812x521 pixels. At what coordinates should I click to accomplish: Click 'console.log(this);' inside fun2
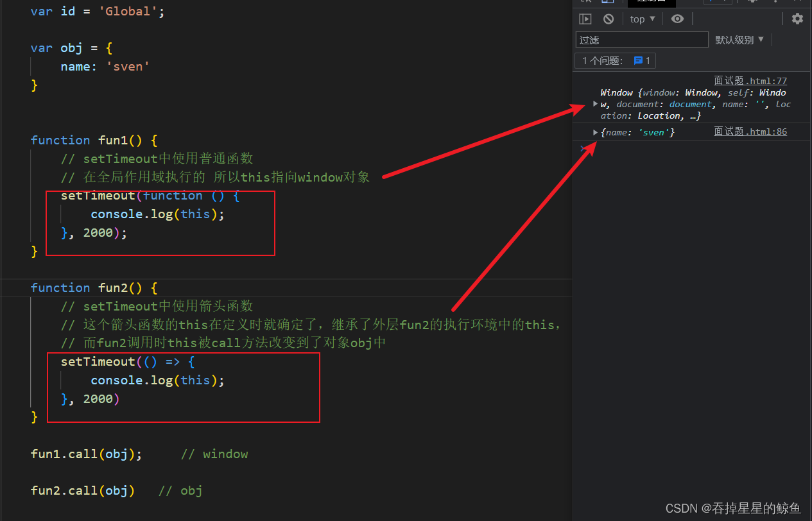coord(158,380)
